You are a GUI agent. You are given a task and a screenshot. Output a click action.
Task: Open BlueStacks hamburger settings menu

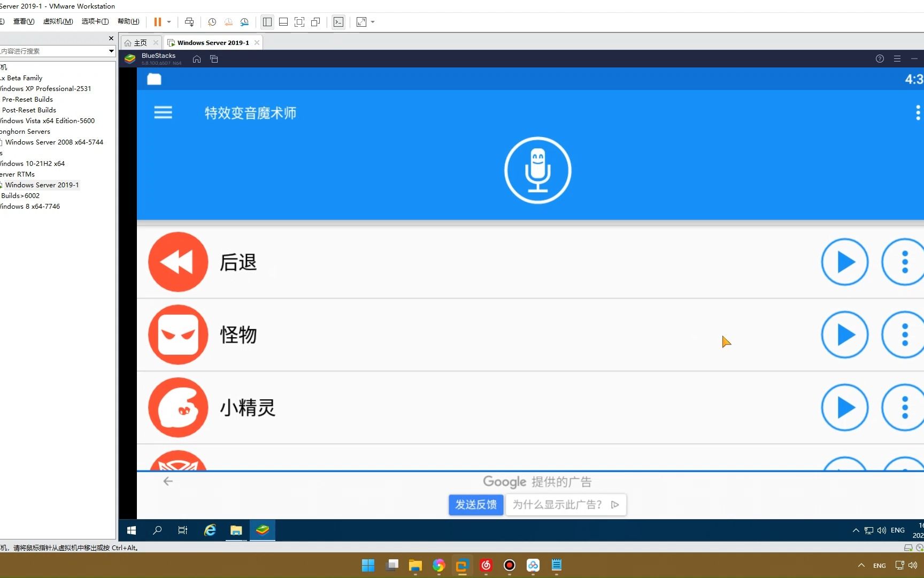point(897,59)
